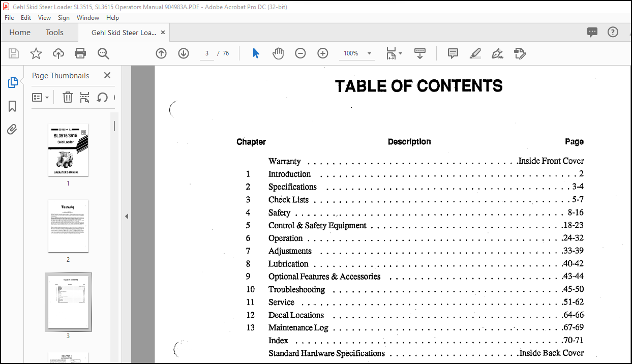
Task: Zoom out using the minus icon
Action: pos(300,53)
